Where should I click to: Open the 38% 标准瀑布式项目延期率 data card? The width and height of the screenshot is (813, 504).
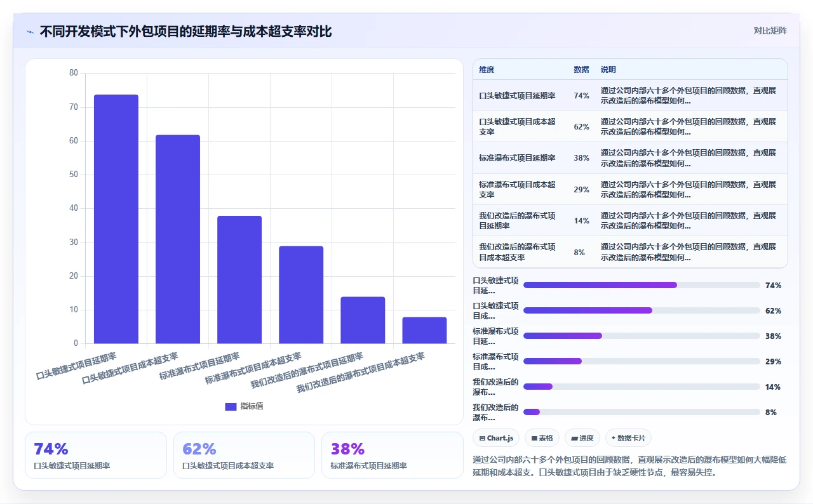tap(393, 455)
